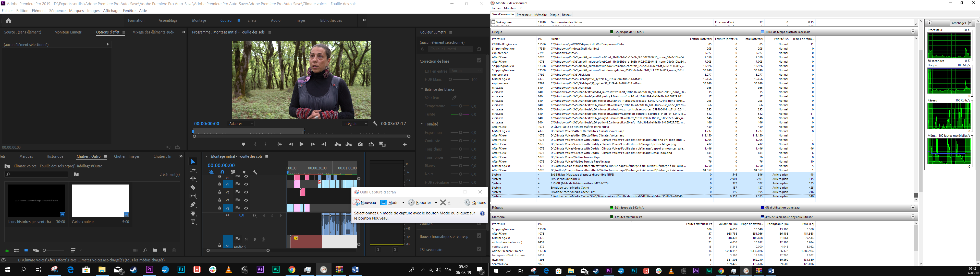Select the Slip tool

pyautogui.click(x=193, y=196)
